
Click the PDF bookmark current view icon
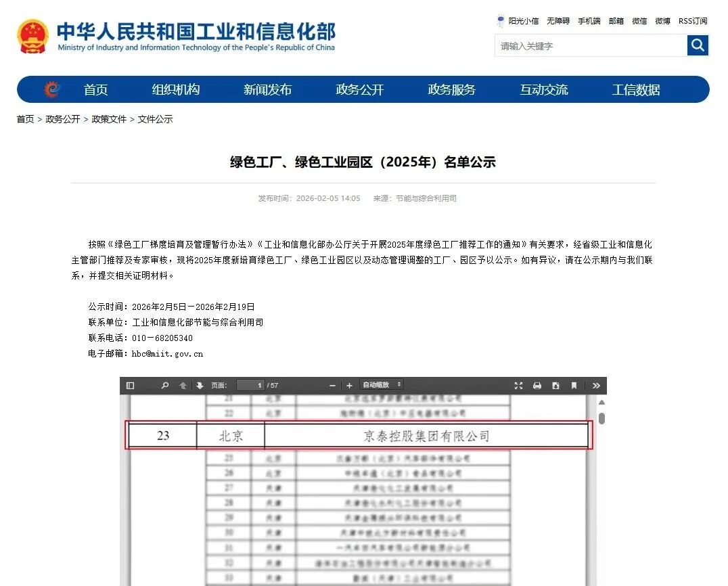[574, 386]
